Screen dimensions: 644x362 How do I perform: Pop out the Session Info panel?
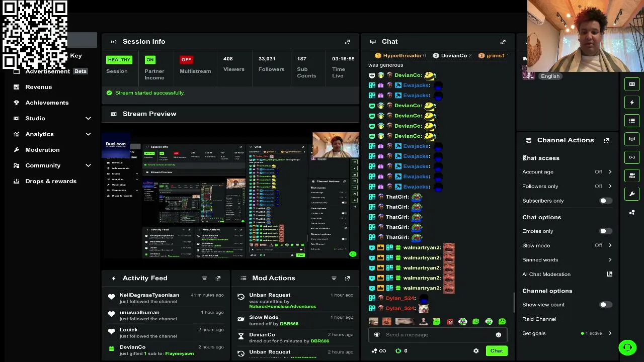347,42
